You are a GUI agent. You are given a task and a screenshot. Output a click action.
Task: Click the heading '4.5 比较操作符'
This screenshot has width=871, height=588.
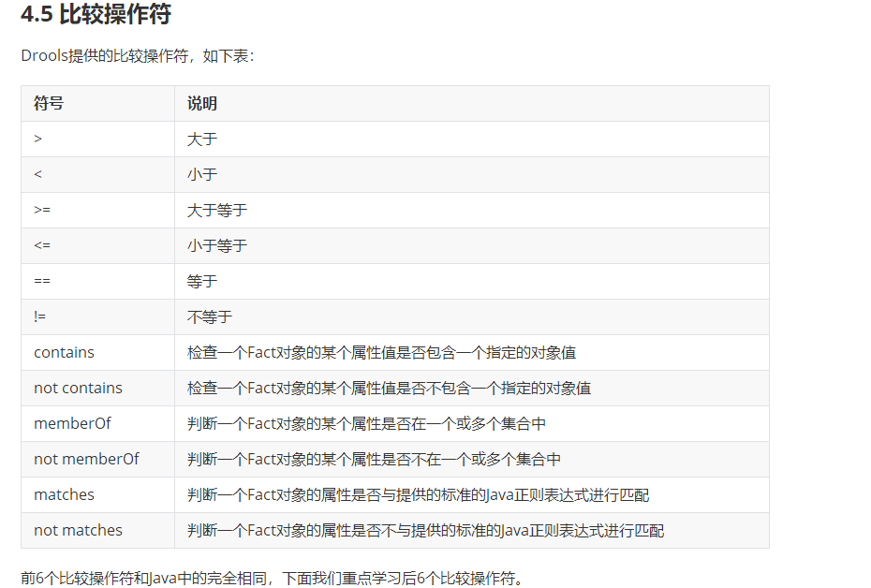pos(96,14)
